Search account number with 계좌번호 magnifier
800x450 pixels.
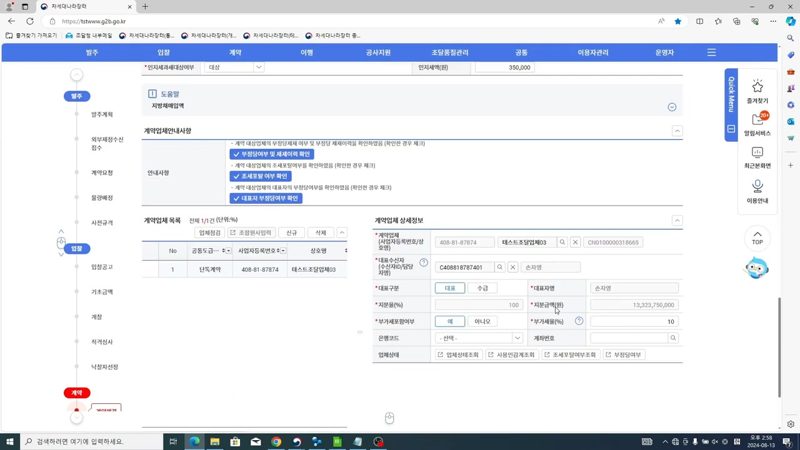pyautogui.click(x=673, y=338)
